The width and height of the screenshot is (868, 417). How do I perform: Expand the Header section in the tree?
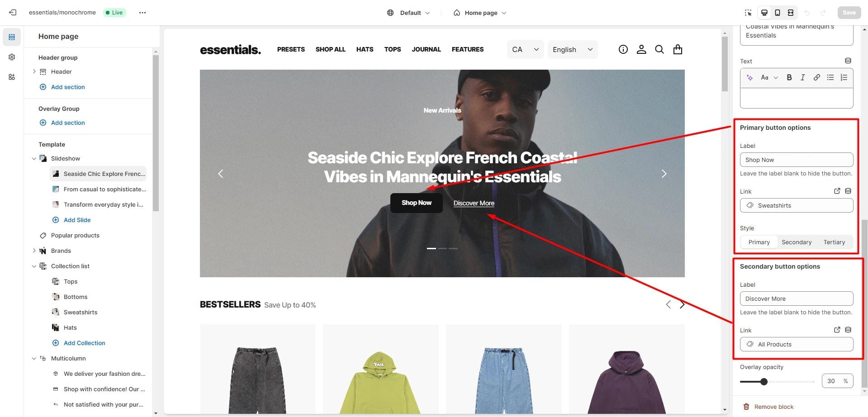click(x=34, y=71)
